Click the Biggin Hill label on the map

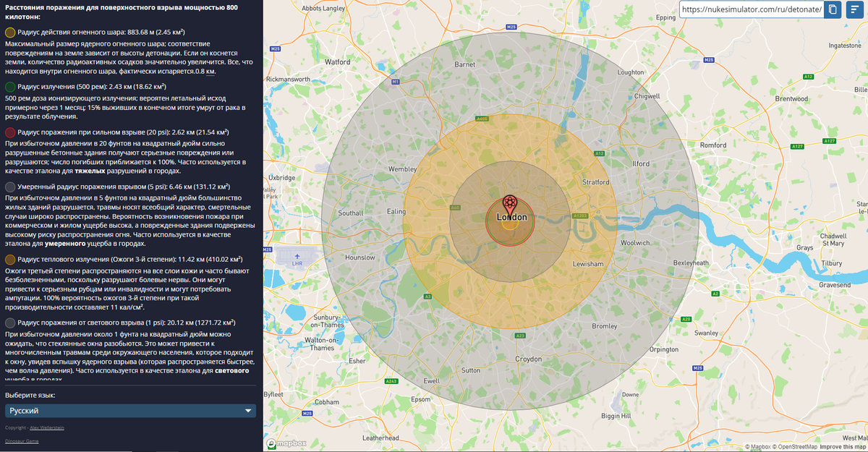pyautogui.click(x=616, y=416)
